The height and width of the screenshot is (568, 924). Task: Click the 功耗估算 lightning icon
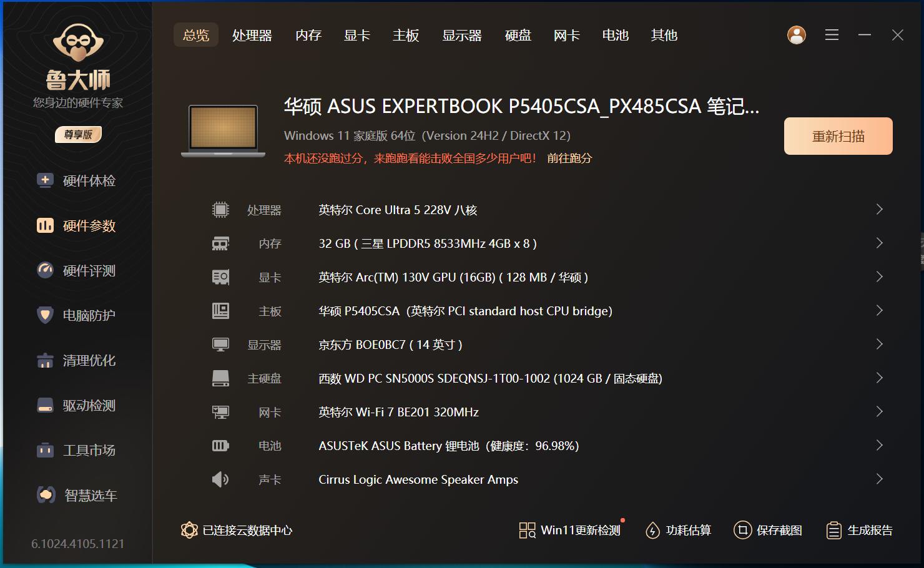652,531
